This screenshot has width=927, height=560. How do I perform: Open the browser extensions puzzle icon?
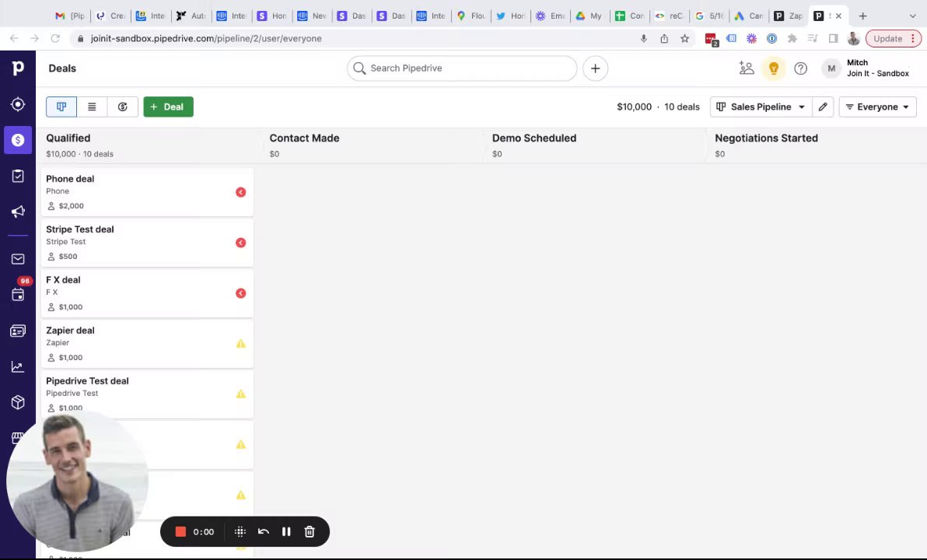tap(792, 38)
